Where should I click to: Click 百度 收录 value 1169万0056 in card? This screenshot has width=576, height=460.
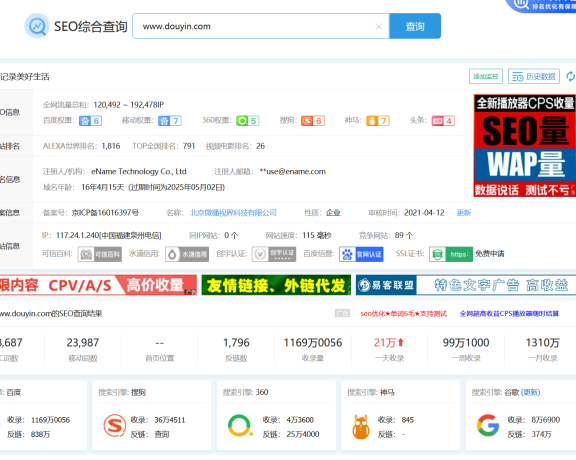coord(50,420)
